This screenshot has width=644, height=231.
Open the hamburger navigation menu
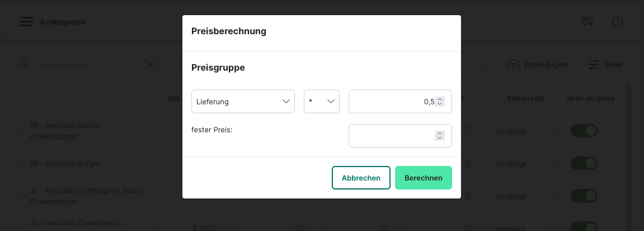pos(26,22)
